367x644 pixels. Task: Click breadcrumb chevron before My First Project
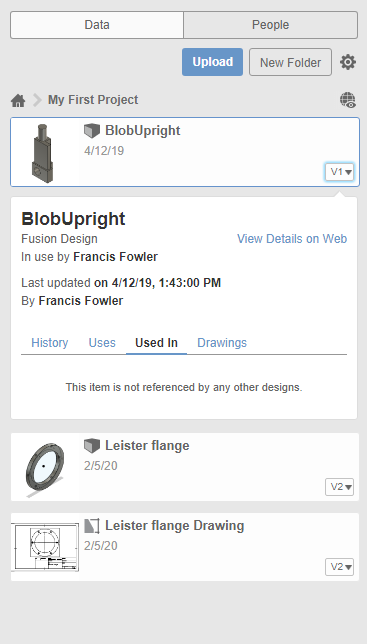click(37, 100)
